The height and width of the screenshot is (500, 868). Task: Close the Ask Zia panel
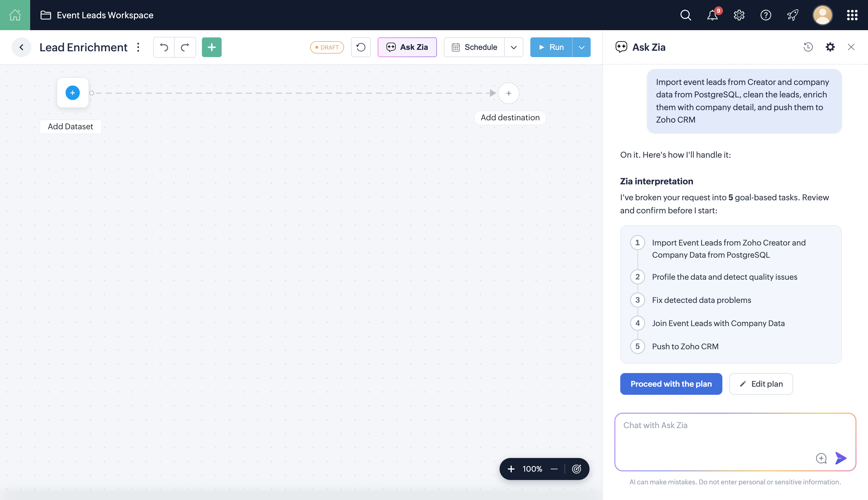coord(851,47)
